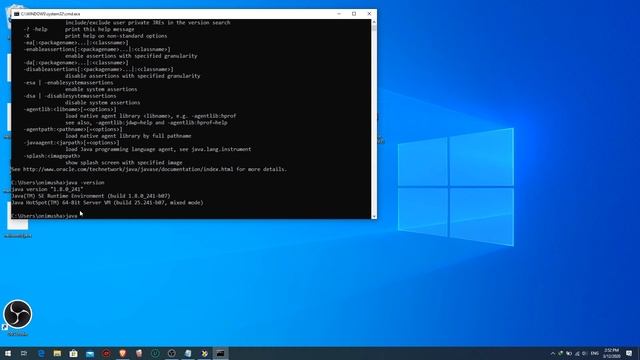Open Microsoft Store from the taskbar
640x360 pixels.
click(x=73, y=353)
